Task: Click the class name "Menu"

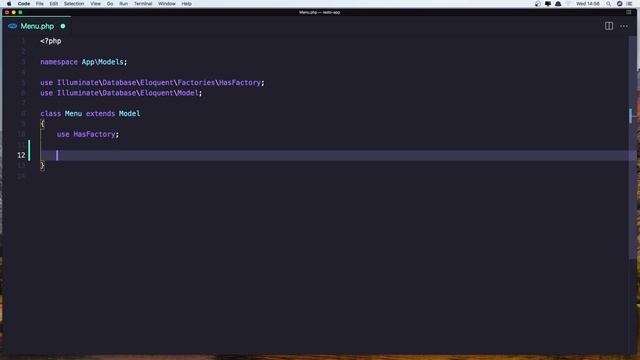Action: pyautogui.click(x=73, y=113)
